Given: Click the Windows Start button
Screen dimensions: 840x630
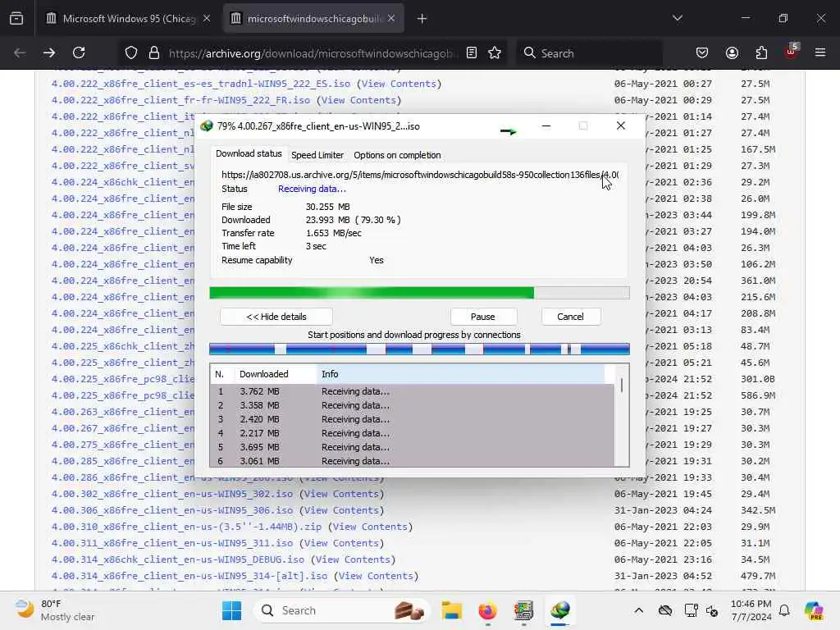Looking at the screenshot, I should click(231, 610).
